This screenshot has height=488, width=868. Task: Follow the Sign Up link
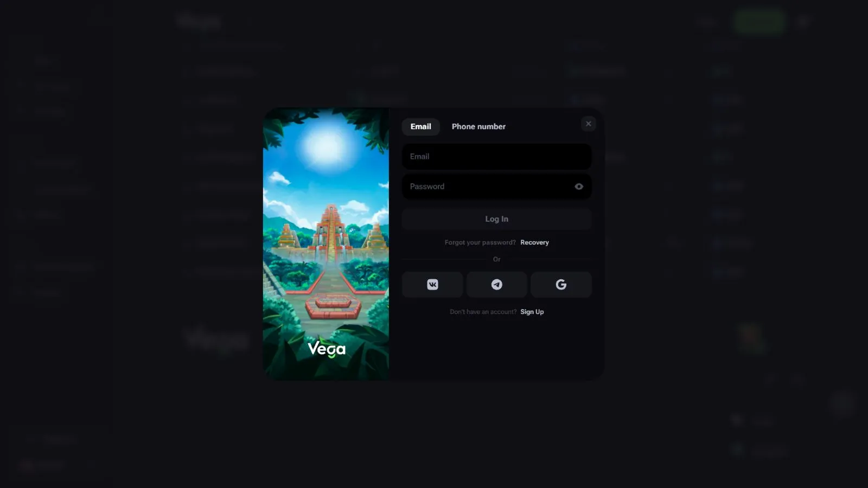pyautogui.click(x=532, y=312)
